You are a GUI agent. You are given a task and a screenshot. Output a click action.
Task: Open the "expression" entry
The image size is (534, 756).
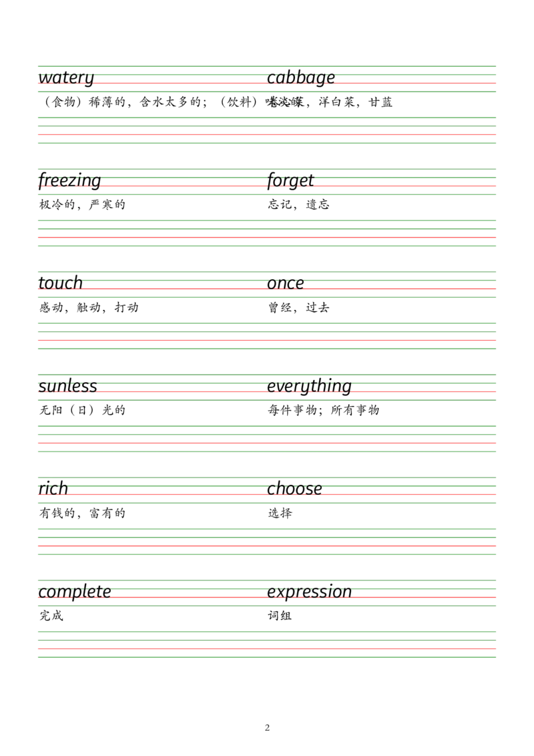point(309,592)
